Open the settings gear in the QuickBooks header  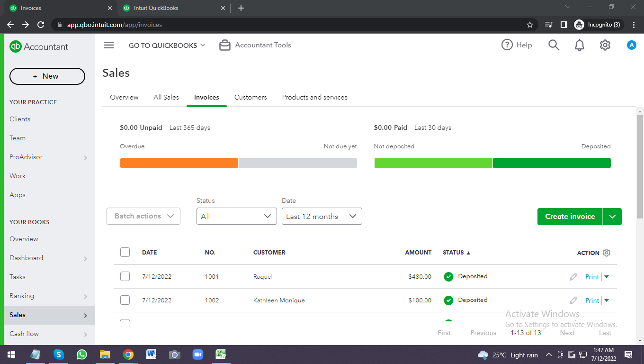(x=605, y=45)
